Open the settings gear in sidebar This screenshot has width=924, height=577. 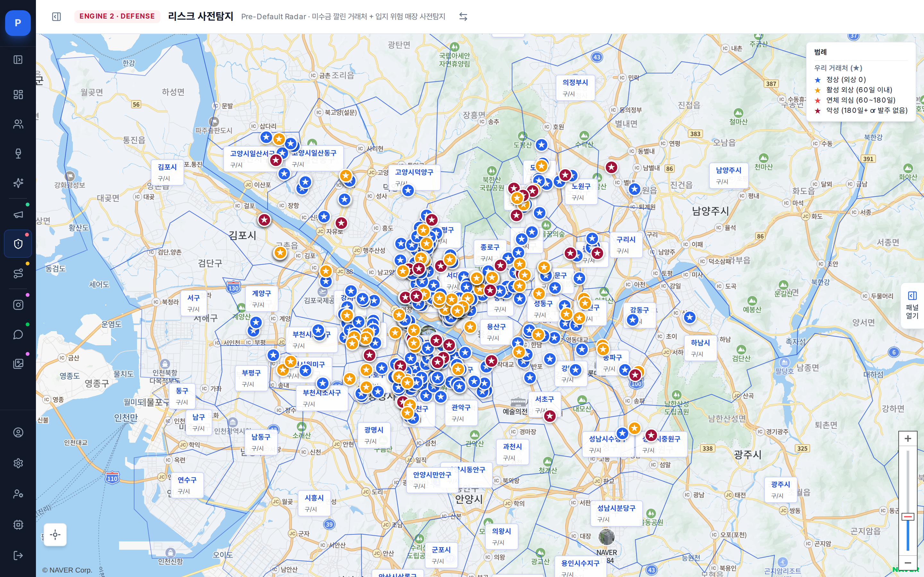(x=18, y=463)
